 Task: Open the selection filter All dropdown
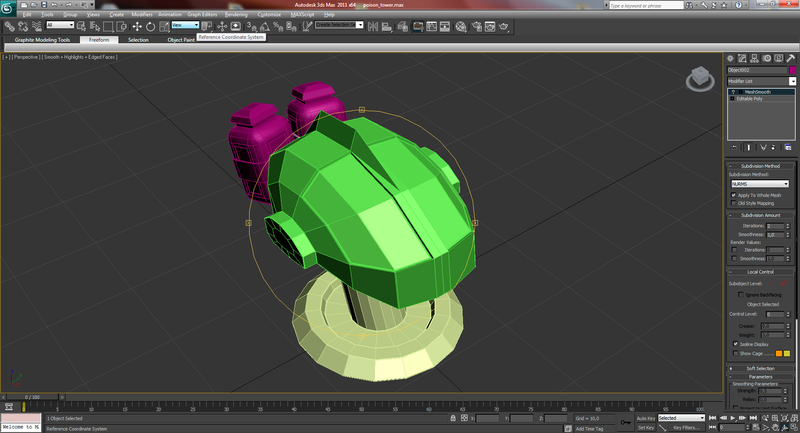point(60,25)
